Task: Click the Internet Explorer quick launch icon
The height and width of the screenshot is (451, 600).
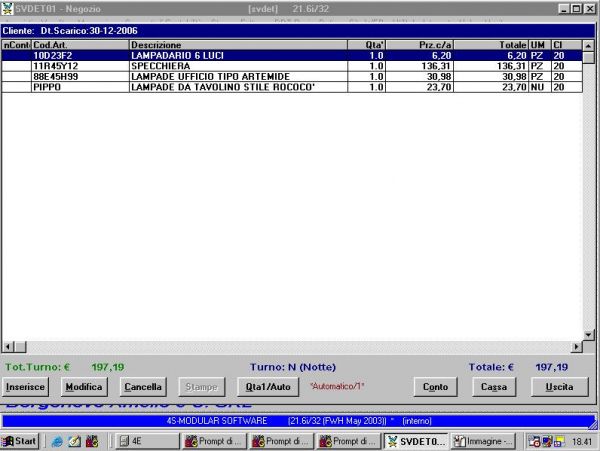Action: pyautogui.click(x=57, y=441)
